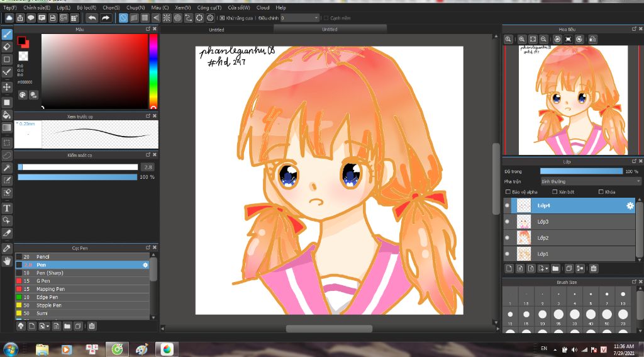Open the Điều chỉnh correction dropdown
644x357 pixels.
pyautogui.click(x=300, y=18)
